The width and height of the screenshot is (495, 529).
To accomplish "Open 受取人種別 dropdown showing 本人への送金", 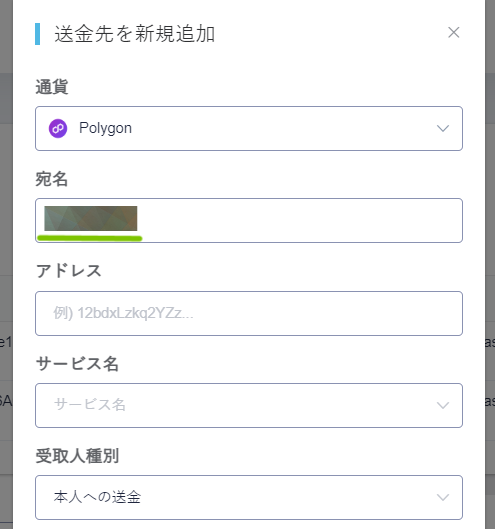I will coord(249,497).
